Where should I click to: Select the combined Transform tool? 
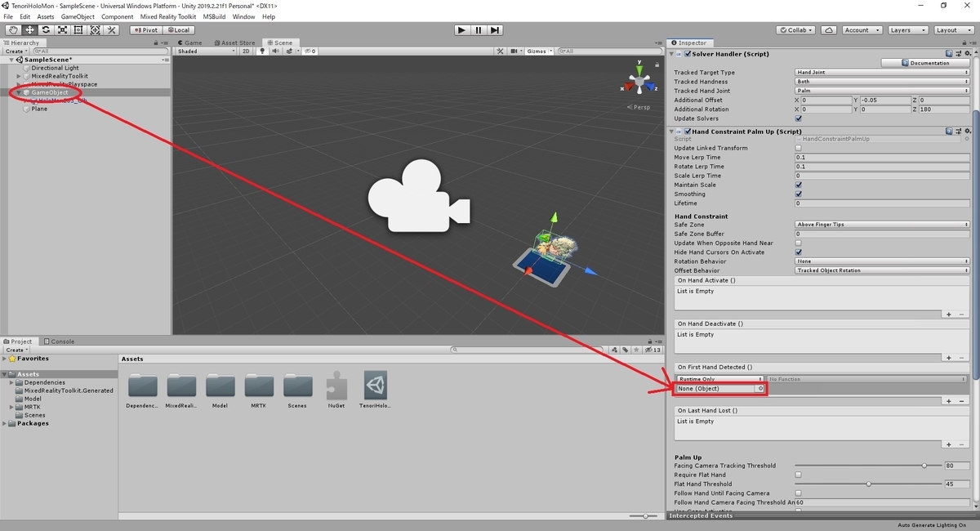tap(95, 30)
